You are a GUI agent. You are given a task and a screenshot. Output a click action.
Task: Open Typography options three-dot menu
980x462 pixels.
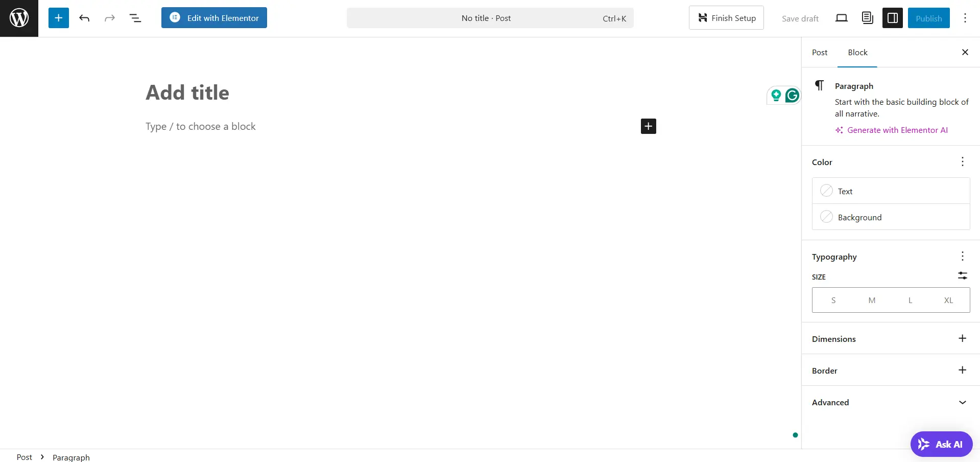(963, 256)
